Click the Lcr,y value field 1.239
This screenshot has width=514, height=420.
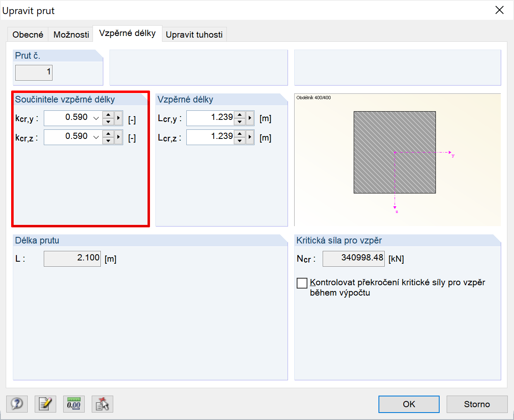pyautogui.click(x=210, y=118)
